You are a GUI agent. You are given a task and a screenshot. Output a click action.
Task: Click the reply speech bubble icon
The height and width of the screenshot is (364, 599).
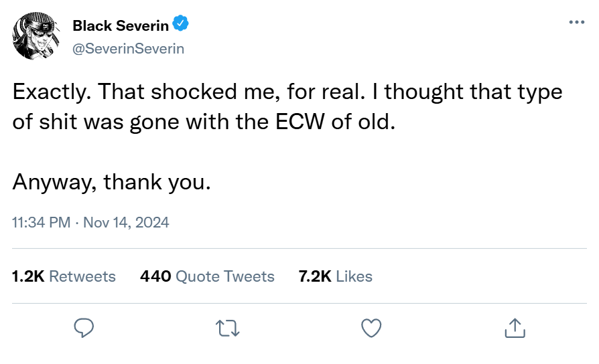coord(83,327)
